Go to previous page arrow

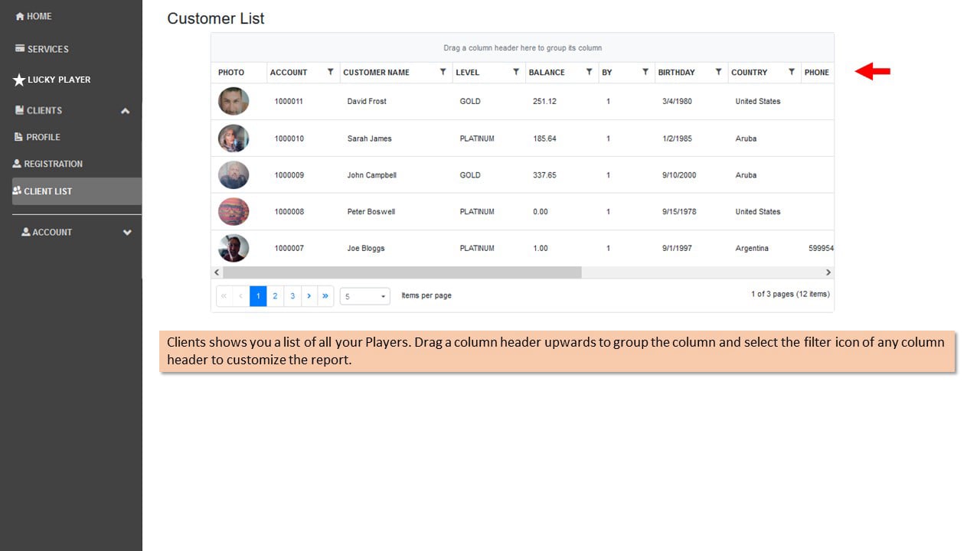(241, 296)
